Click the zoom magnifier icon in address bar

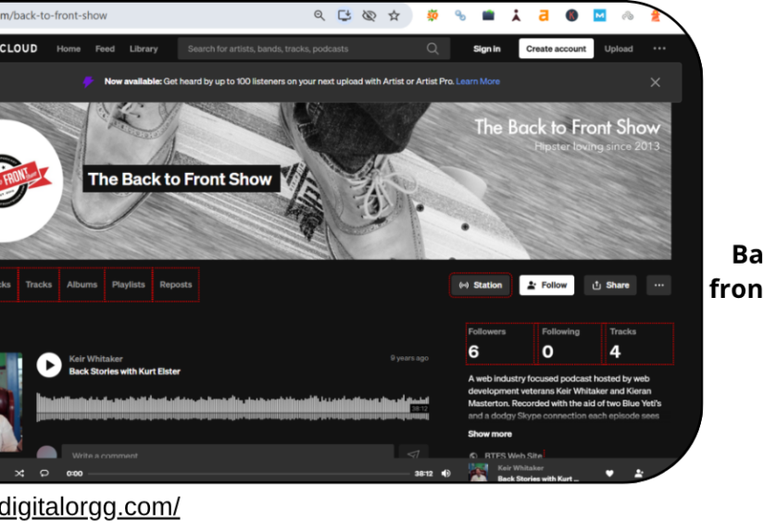(319, 16)
